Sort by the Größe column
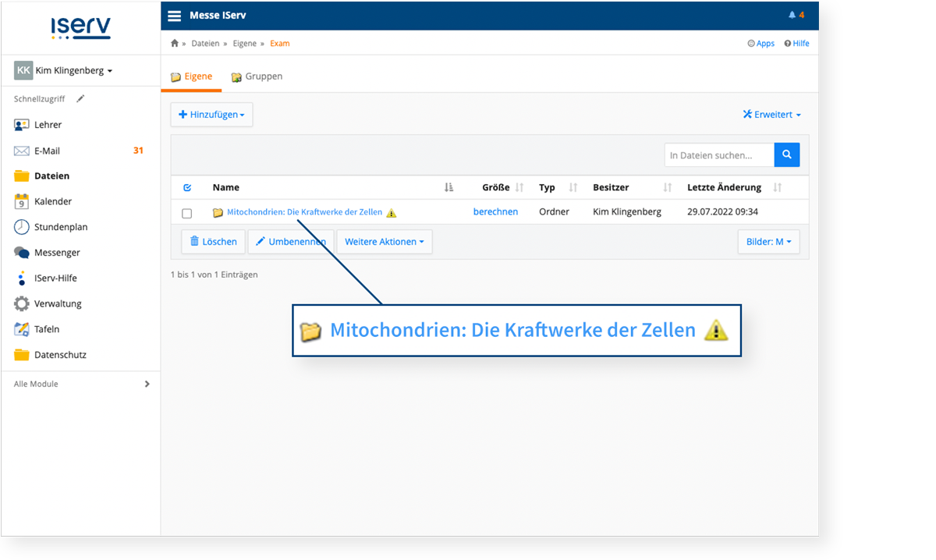Viewport: 936px width, 560px height. pyautogui.click(x=503, y=187)
